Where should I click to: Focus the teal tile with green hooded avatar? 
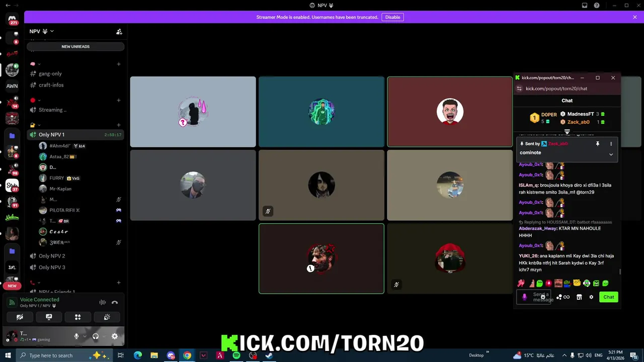pos(321,112)
